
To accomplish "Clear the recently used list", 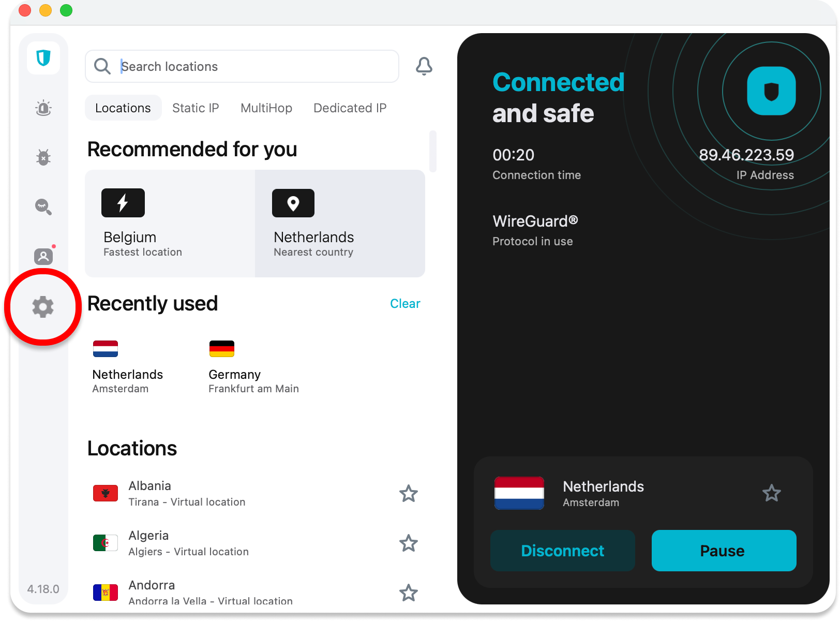I will click(405, 304).
